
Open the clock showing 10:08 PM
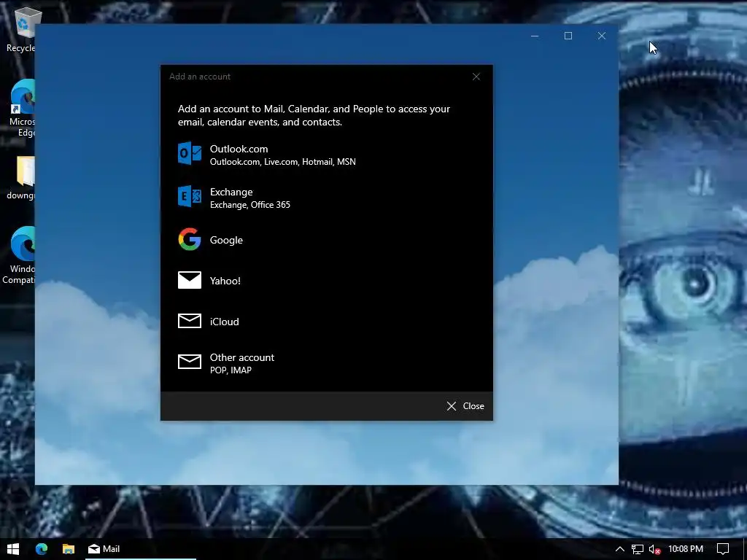(x=686, y=549)
